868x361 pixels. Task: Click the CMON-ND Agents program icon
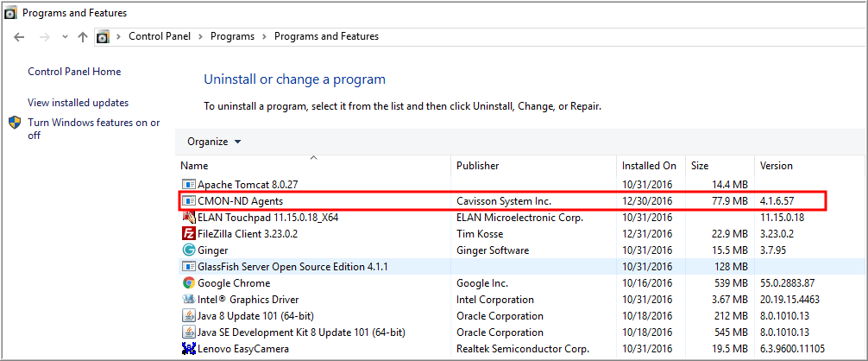(x=189, y=200)
